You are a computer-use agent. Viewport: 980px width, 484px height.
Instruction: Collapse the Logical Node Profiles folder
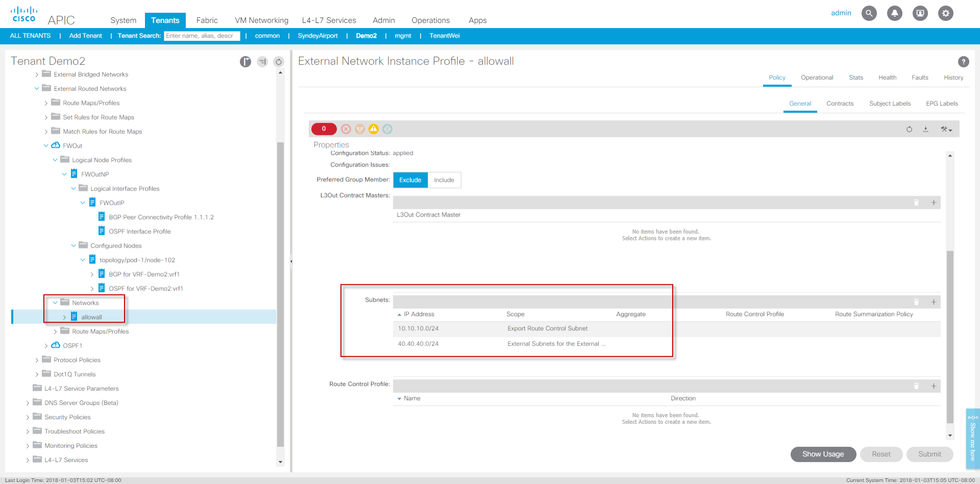coord(55,160)
